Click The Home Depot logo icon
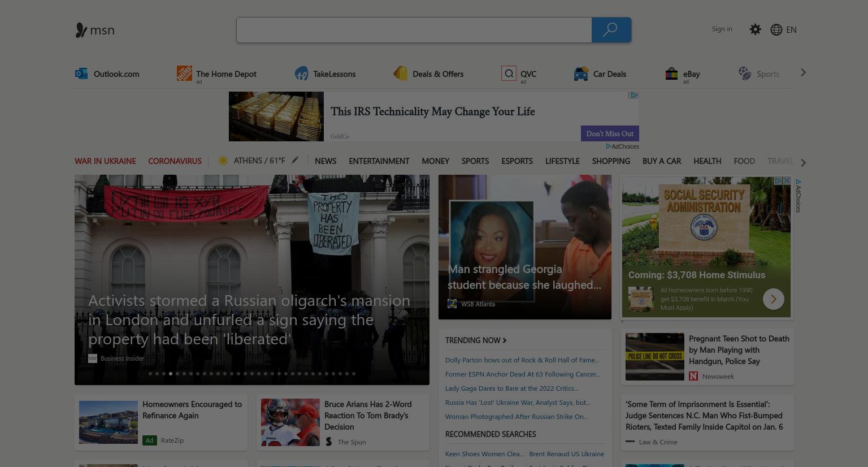This screenshot has width=868, height=467. 184,73
